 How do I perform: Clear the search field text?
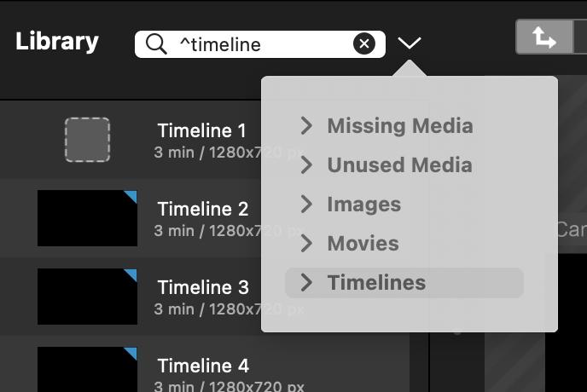tap(364, 43)
